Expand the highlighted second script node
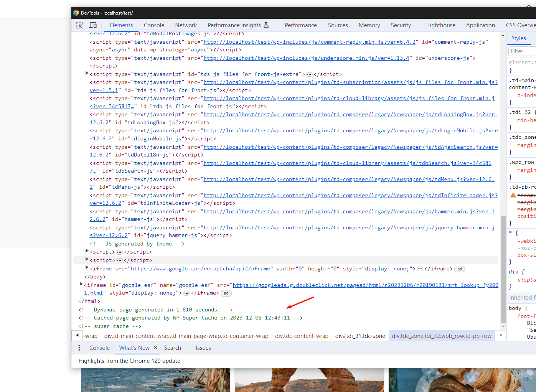The image size is (536, 392). (87, 259)
